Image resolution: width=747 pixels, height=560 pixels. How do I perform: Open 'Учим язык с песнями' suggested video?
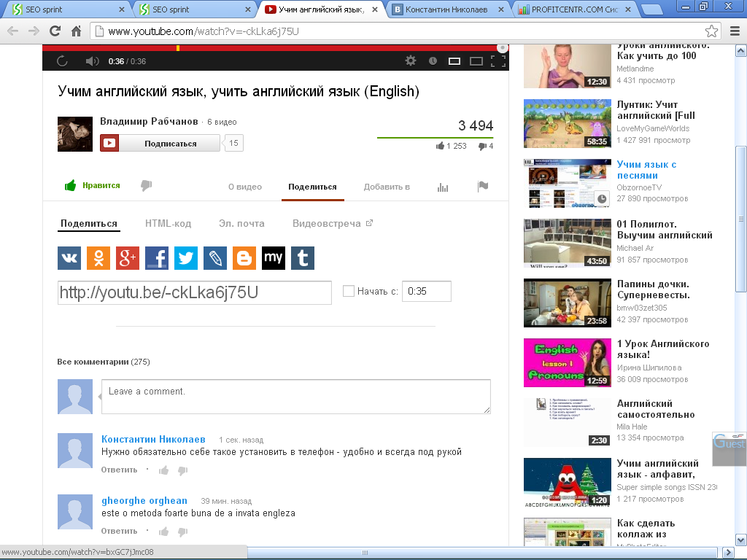pos(646,170)
